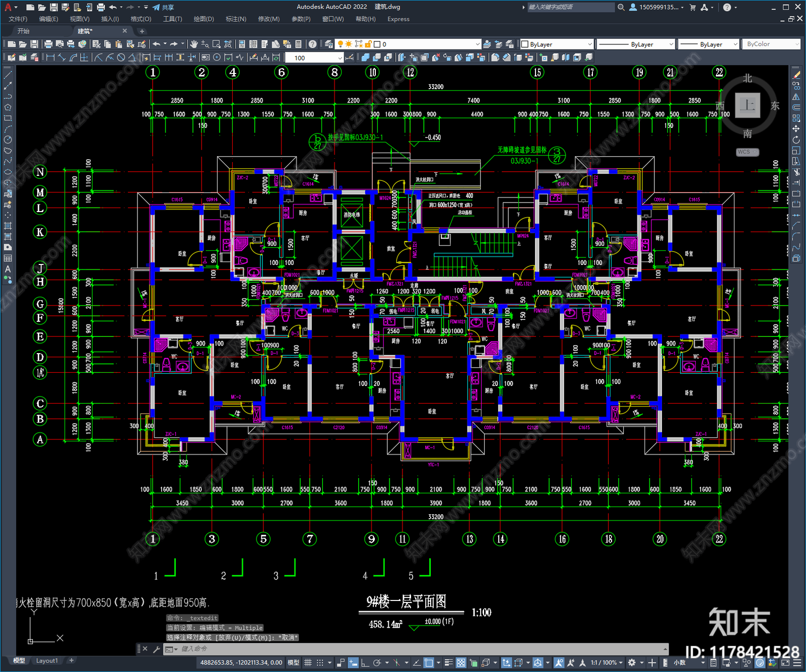Open the QuickCalc calculator icon
The image size is (806, 672).
click(298, 44)
